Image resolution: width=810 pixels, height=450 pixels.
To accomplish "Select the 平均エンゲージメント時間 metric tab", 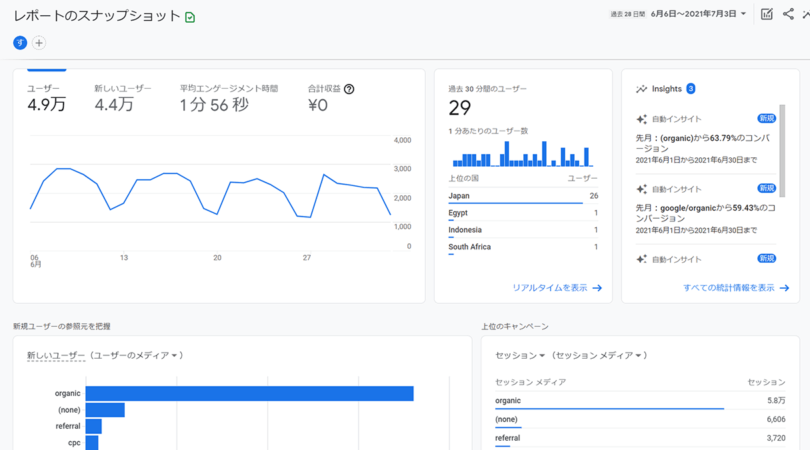I will [229, 98].
